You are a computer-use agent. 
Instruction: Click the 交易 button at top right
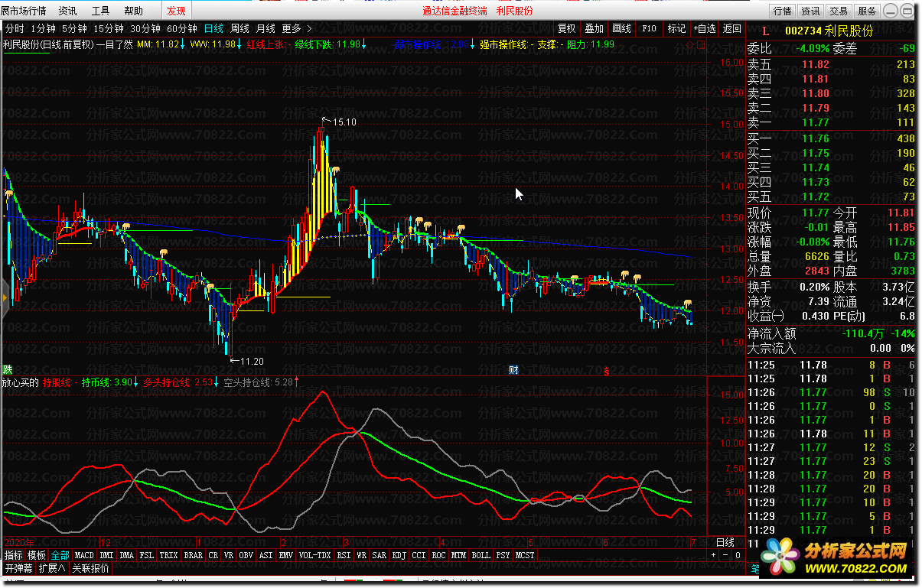[x=839, y=11]
